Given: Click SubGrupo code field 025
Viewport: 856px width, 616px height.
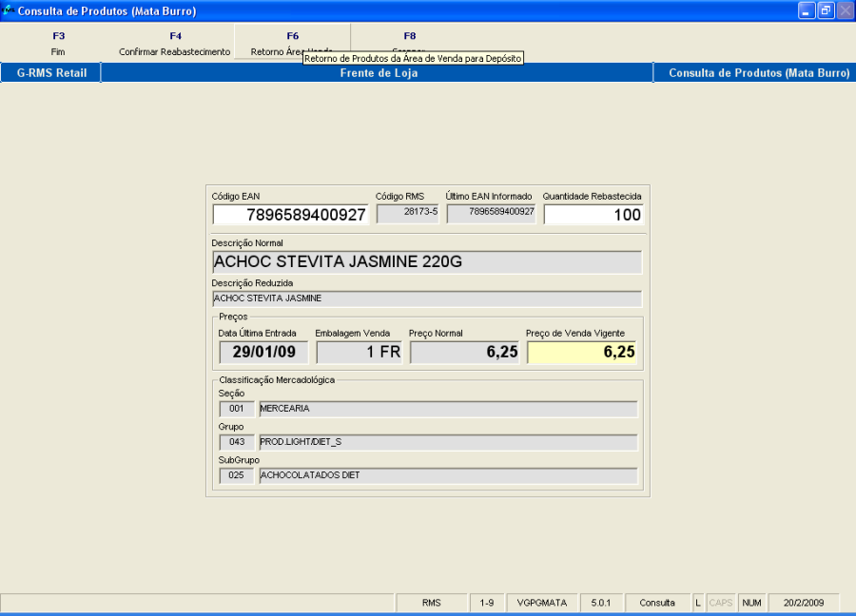Looking at the screenshot, I should (x=237, y=475).
